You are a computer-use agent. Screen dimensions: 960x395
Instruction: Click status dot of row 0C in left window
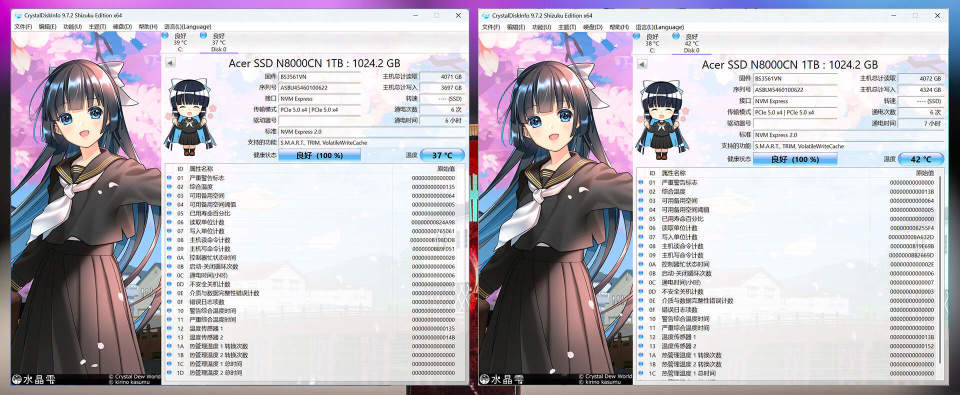[x=170, y=276]
